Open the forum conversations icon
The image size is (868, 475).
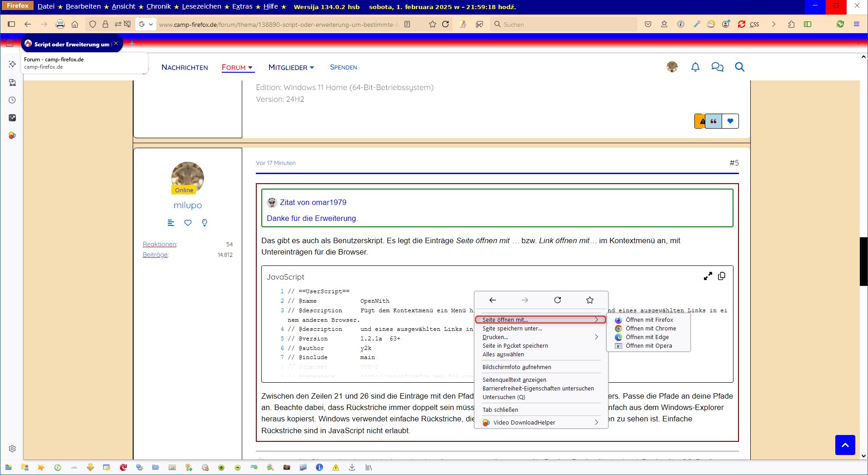[x=717, y=67]
